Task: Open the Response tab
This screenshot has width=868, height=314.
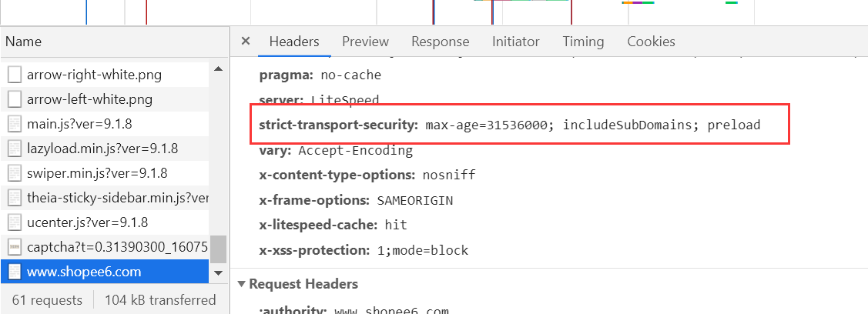Action: pos(440,42)
